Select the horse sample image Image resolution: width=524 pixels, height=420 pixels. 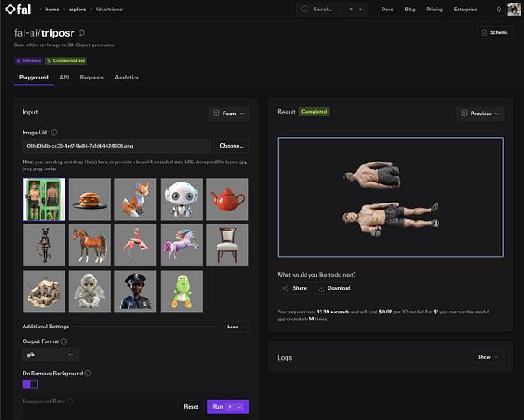pyautogui.click(x=90, y=245)
